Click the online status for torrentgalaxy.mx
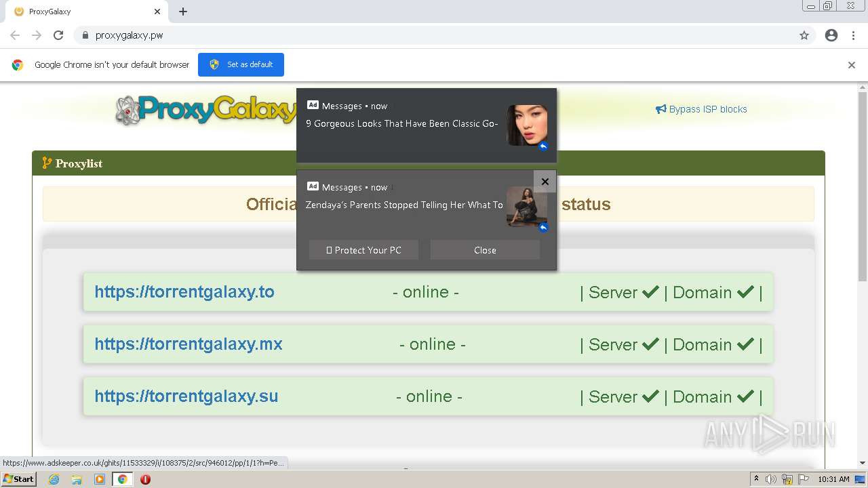The width and height of the screenshot is (868, 488). coord(433,344)
